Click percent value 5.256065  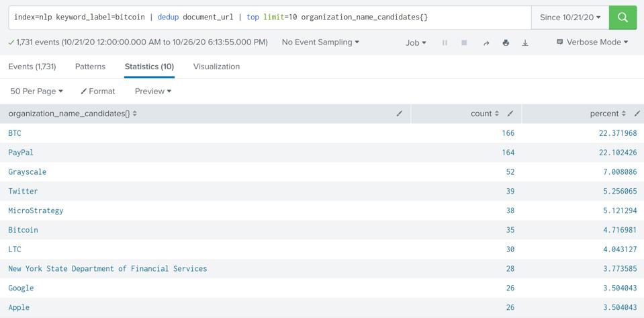click(x=620, y=192)
